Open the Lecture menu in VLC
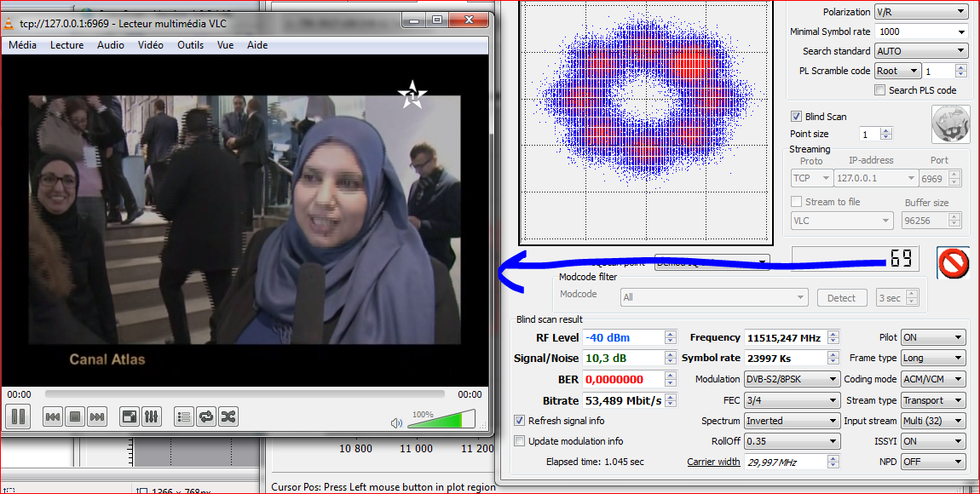The height and width of the screenshot is (494, 980). (66, 45)
